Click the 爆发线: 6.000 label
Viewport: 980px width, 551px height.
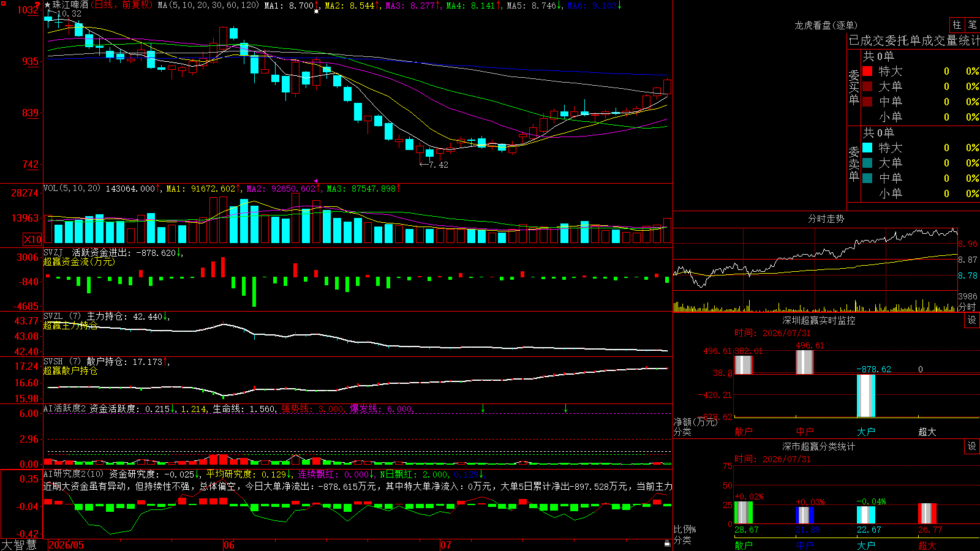tap(382, 408)
